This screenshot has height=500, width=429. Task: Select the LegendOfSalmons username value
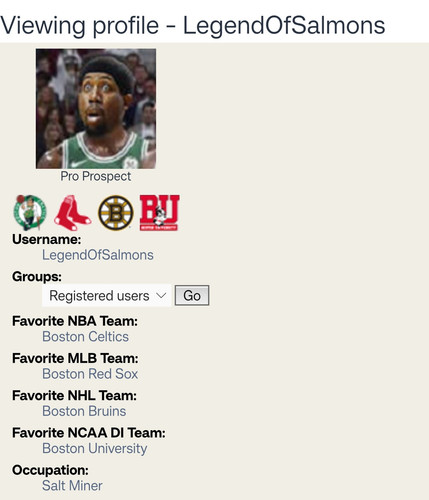tap(98, 255)
